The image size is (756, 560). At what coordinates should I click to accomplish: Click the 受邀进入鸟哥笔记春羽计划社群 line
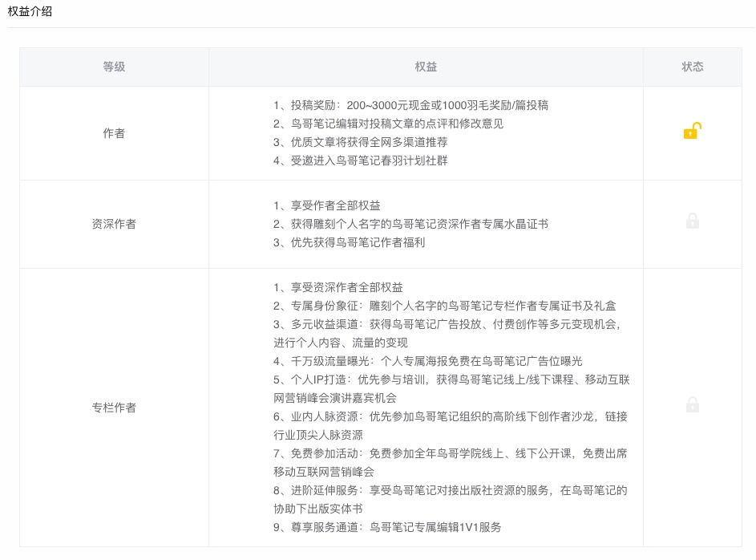point(360,160)
